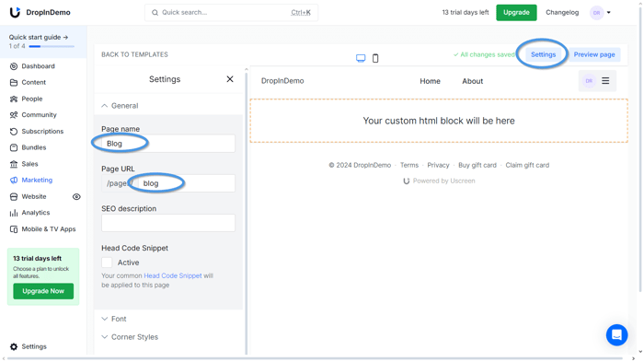Open the Subscriptions menu item

(x=43, y=131)
